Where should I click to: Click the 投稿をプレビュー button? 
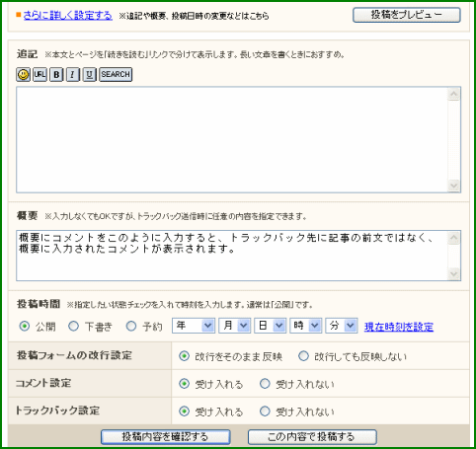coord(407,15)
